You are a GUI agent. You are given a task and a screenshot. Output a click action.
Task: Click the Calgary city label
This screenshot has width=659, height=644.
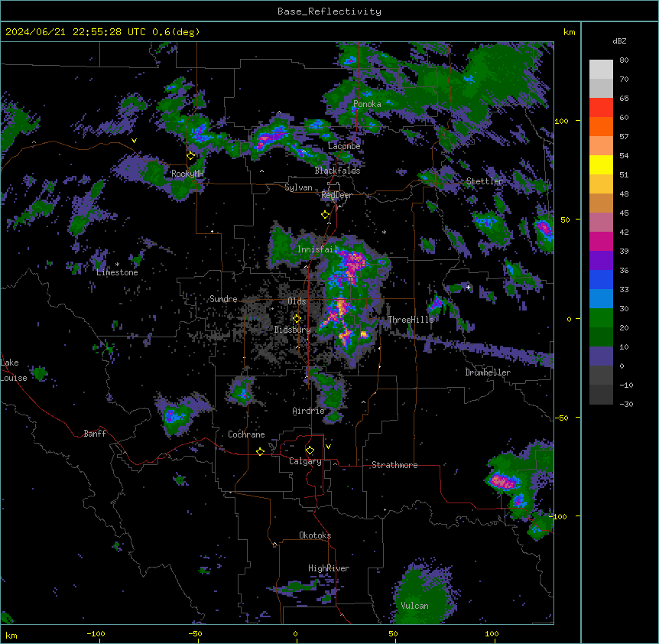305,461
